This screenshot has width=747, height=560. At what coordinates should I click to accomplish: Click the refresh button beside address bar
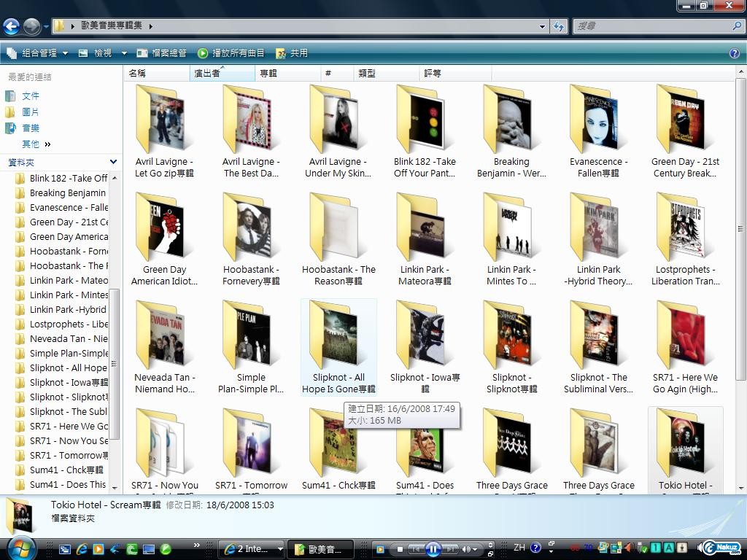click(559, 26)
